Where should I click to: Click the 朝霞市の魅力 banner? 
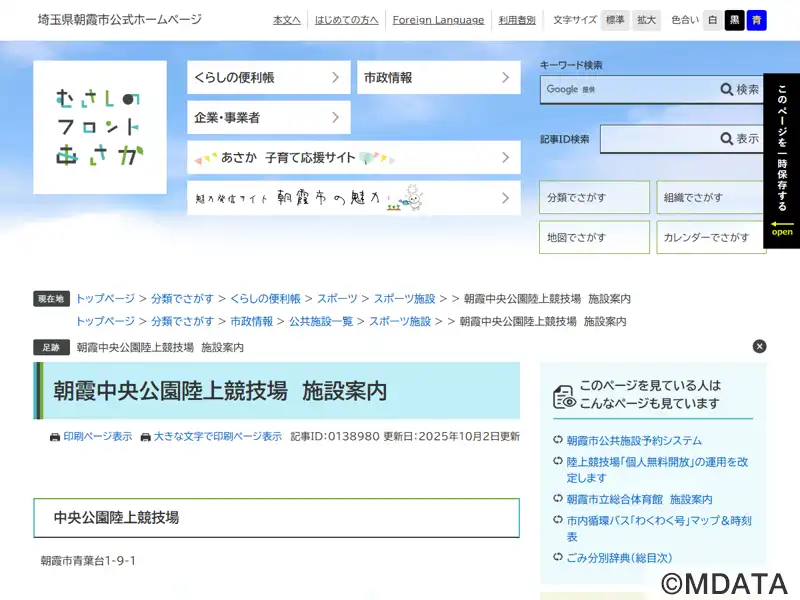[x=354, y=198]
